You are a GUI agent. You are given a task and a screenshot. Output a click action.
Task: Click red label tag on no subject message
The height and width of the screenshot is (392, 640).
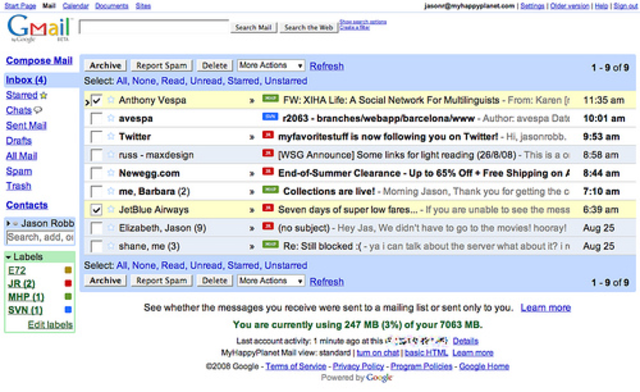point(268,226)
